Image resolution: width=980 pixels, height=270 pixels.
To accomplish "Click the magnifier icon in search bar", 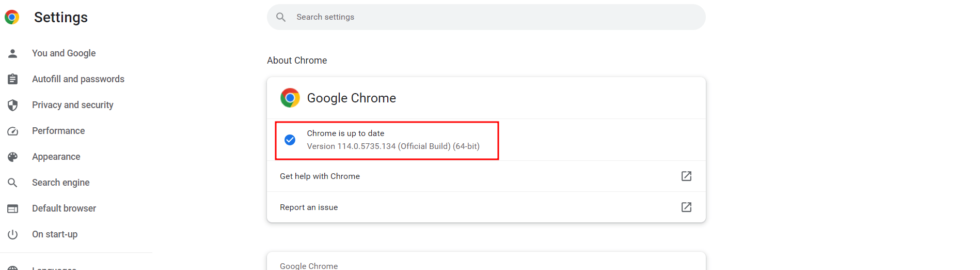I will point(281,17).
